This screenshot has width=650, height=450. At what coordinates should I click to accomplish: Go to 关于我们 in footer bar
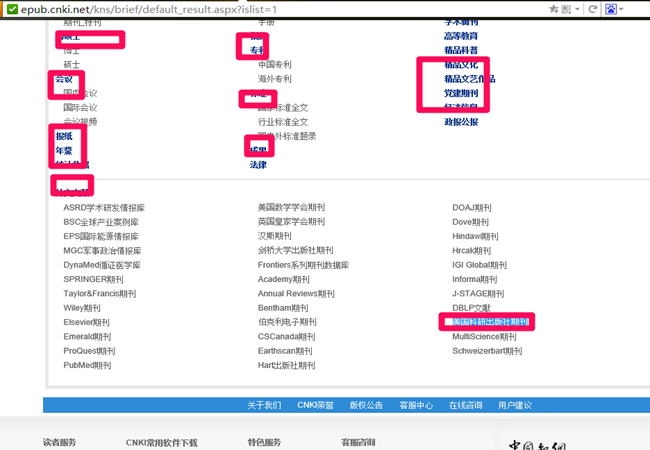point(264,405)
